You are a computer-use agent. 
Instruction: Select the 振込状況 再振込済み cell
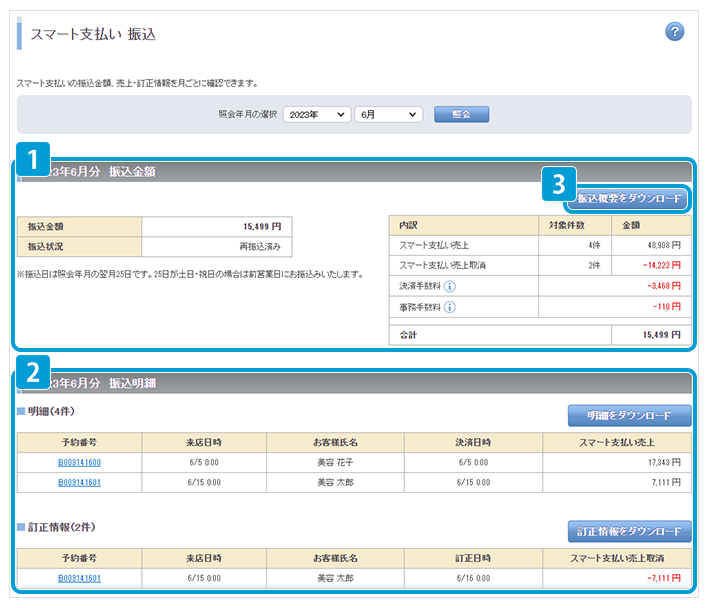(x=217, y=246)
